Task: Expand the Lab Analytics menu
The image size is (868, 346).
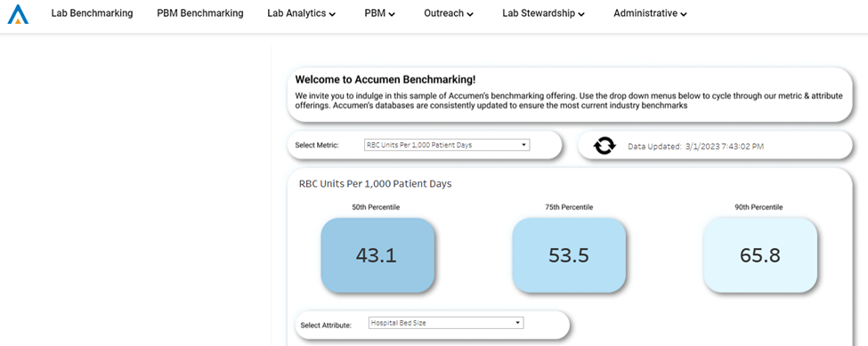Action: pos(301,14)
